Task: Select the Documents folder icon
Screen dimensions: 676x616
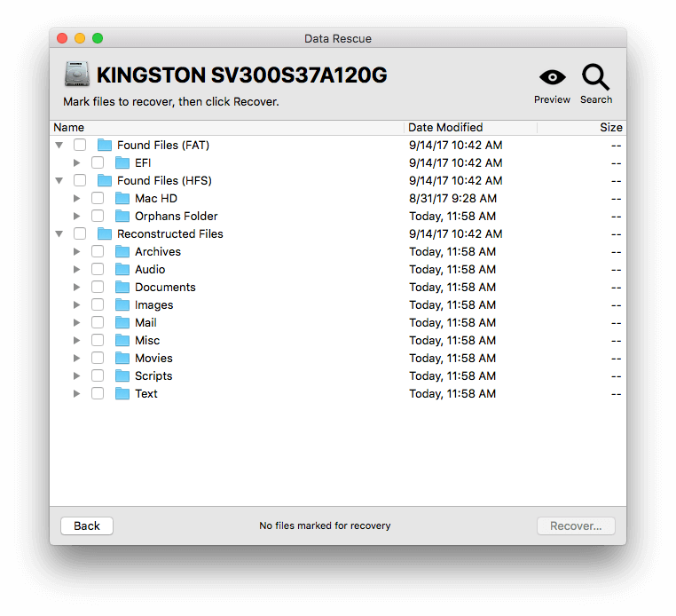Action: (122, 287)
